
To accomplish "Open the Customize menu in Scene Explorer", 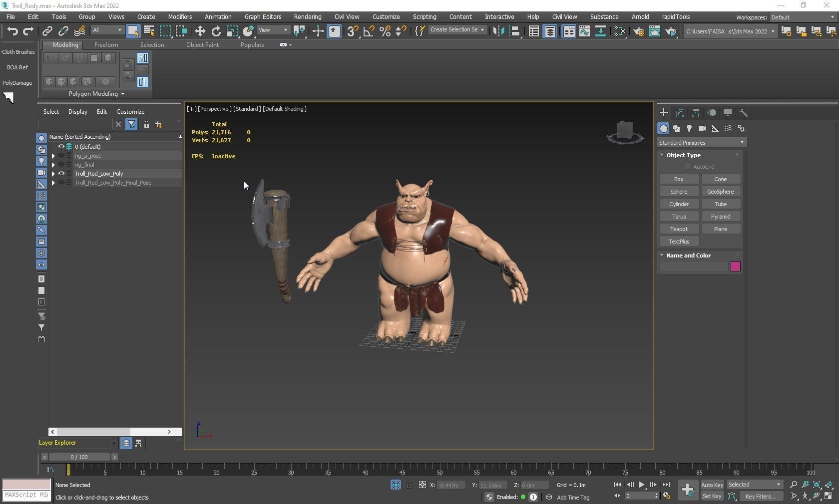I will (x=130, y=112).
